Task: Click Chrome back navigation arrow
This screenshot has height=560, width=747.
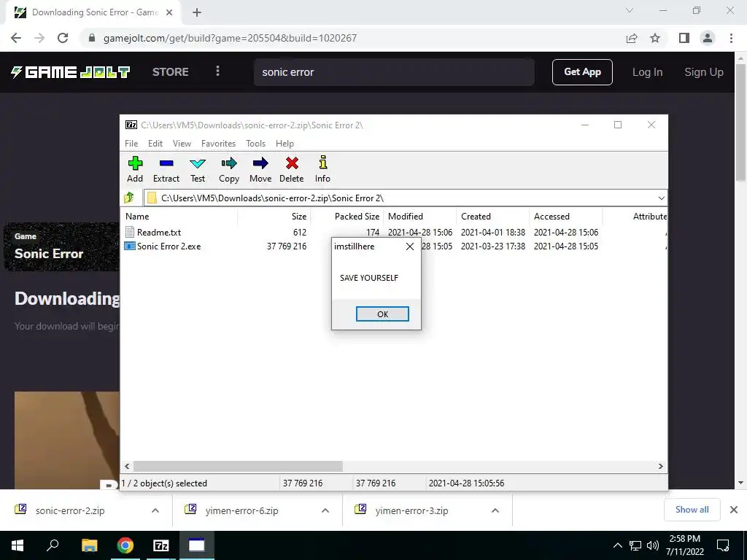Action: click(x=16, y=38)
